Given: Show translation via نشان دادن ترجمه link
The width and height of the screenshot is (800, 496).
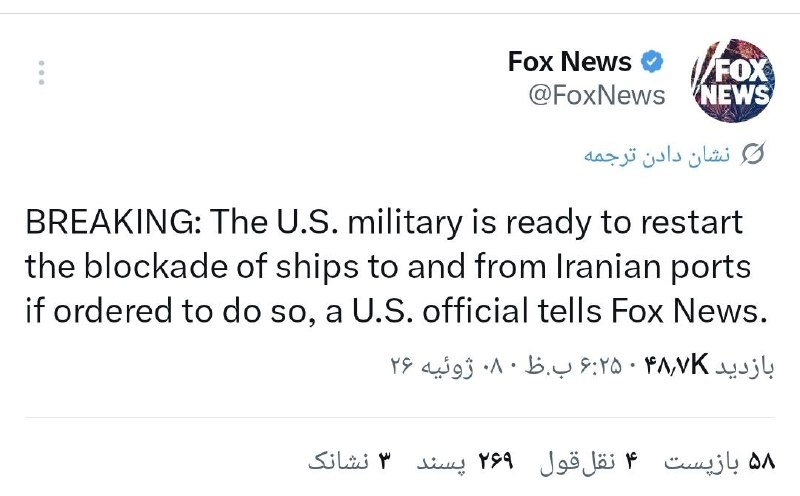Looking at the screenshot, I should [657, 155].
